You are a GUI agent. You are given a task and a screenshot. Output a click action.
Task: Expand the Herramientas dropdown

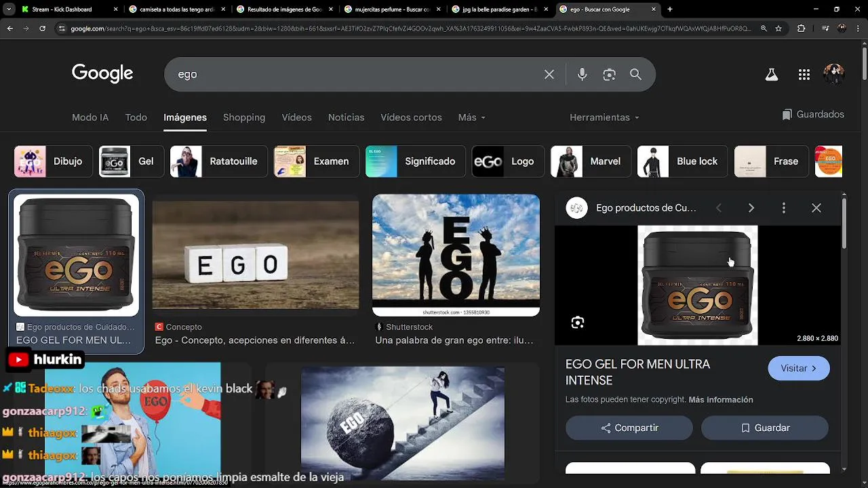pyautogui.click(x=604, y=117)
